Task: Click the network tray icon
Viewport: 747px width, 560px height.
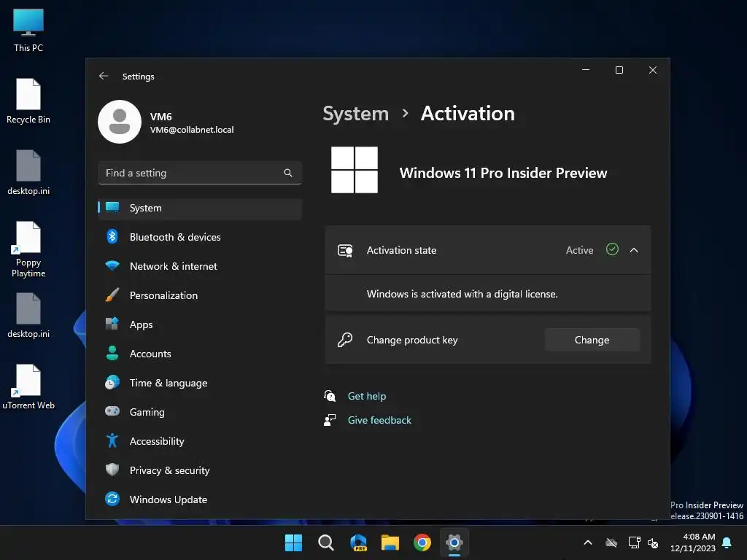Action: click(634, 542)
